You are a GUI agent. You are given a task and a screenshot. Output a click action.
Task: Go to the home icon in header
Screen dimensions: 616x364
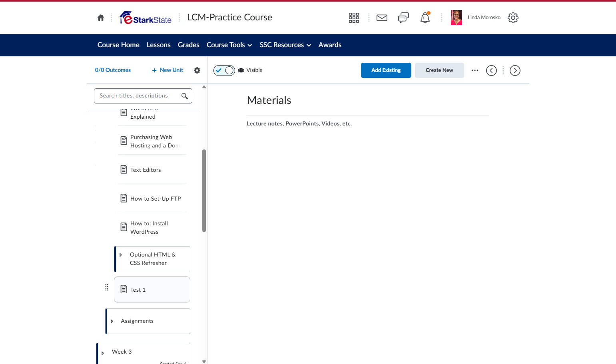pyautogui.click(x=101, y=18)
